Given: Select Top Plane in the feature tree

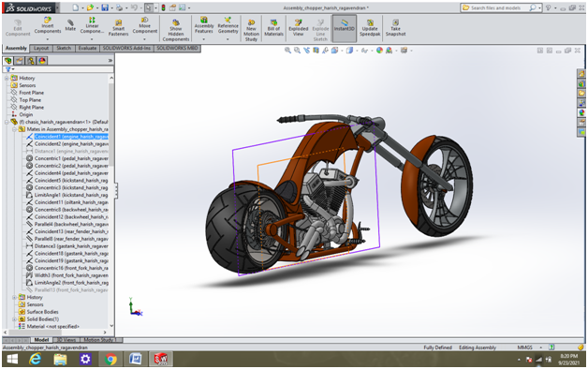Looking at the screenshot, I should (x=30, y=100).
